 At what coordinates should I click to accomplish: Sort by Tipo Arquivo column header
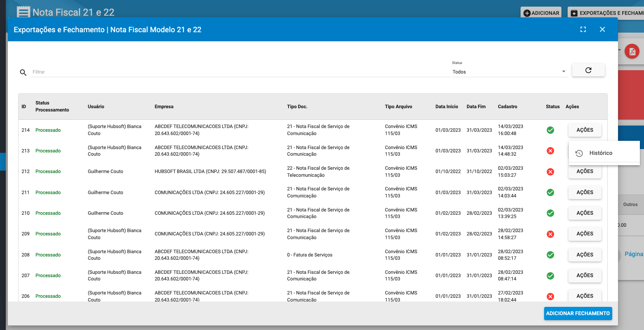(398, 107)
